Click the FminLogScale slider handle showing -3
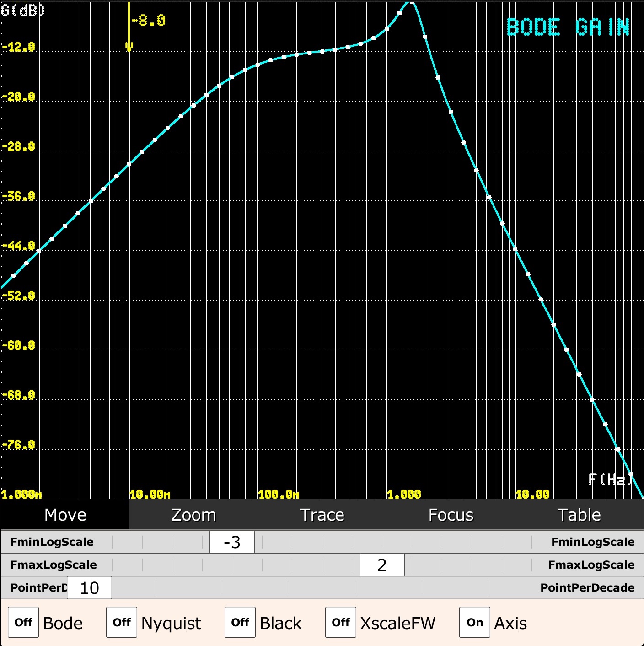The width and height of the screenshot is (644, 646). pyautogui.click(x=232, y=542)
